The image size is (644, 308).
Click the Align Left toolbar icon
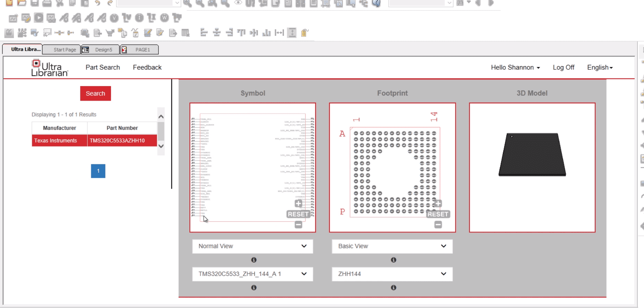(204, 33)
